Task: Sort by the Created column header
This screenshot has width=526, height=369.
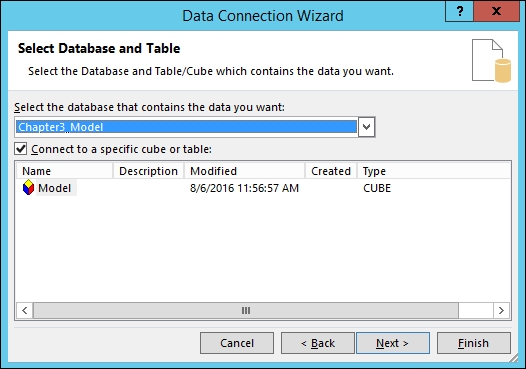Action: (x=331, y=171)
